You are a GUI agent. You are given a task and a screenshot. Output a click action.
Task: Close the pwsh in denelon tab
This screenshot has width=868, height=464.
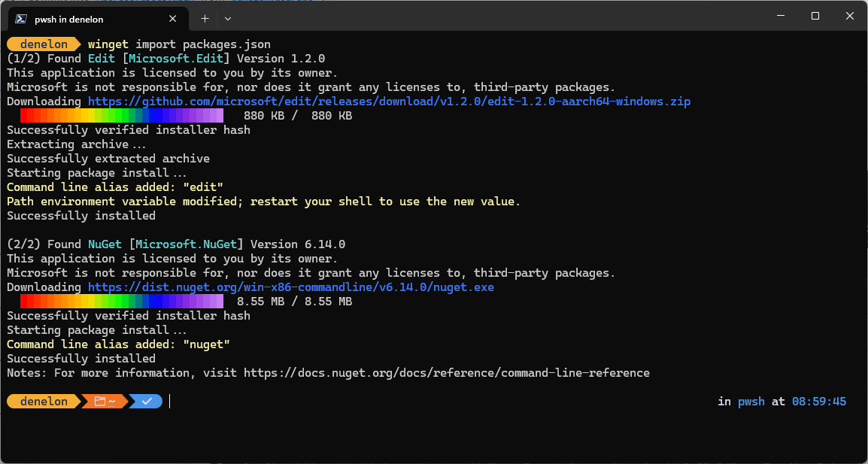tap(172, 18)
